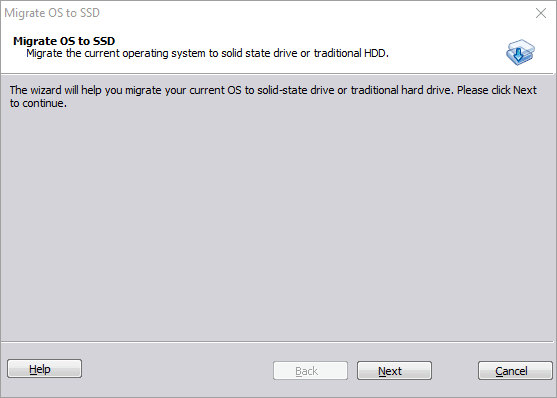Continue the wizard with the Next button

click(x=394, y=371)
